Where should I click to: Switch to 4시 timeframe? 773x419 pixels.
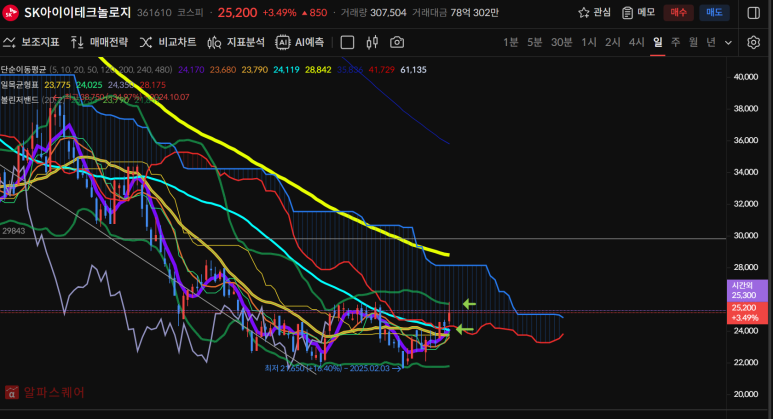click(x=636, y=42)
